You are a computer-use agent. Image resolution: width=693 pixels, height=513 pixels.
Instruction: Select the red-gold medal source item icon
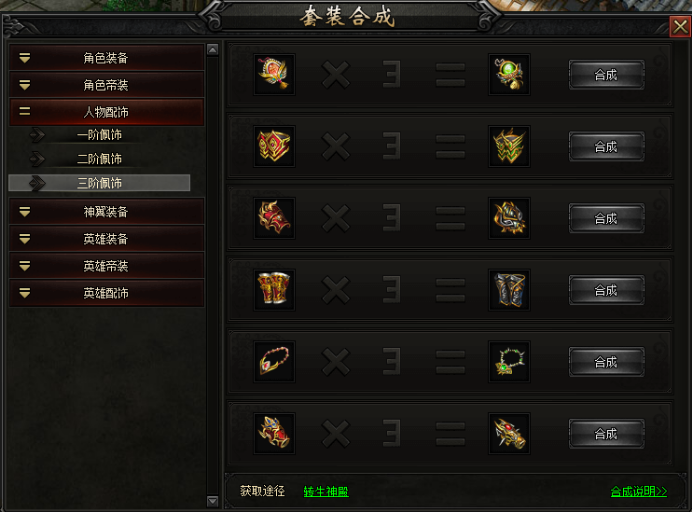(274, 74)
